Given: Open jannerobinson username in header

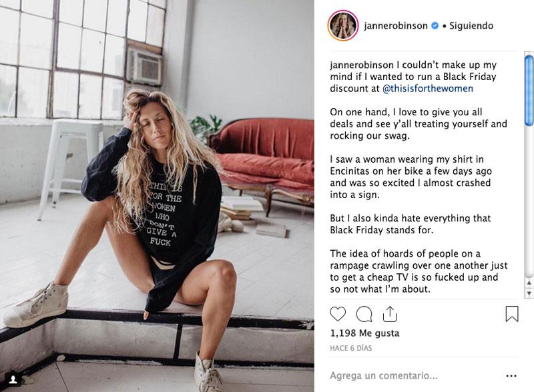Looking at the screenshot, I should pyautogui.click(x=396, y=25).
